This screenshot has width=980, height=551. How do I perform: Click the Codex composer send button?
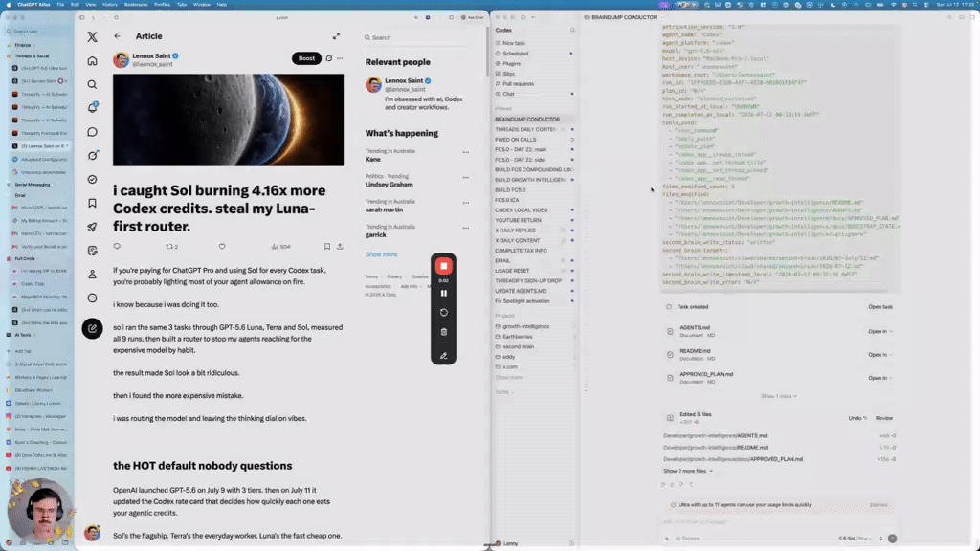click(x=892, y=538)
